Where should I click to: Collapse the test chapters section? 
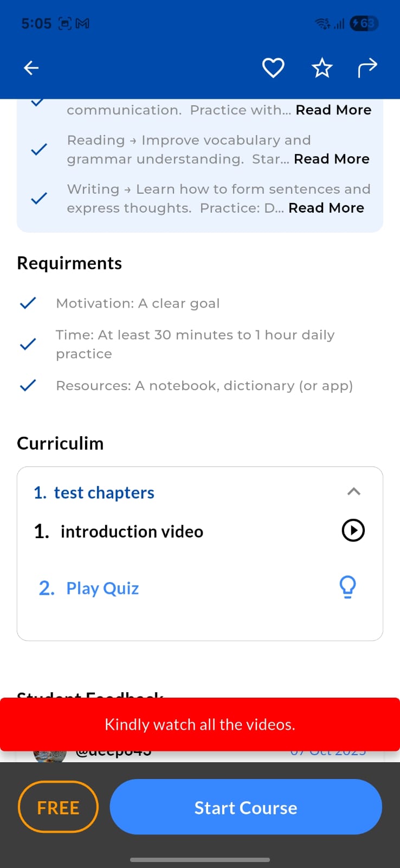coord(353,492)
